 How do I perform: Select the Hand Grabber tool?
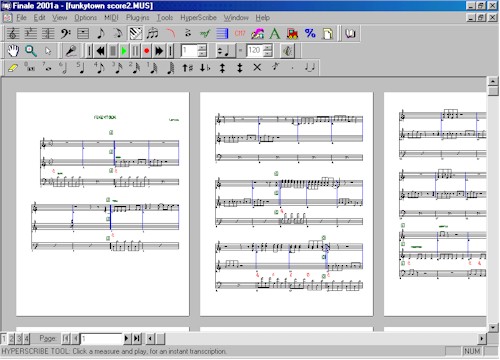13,51
